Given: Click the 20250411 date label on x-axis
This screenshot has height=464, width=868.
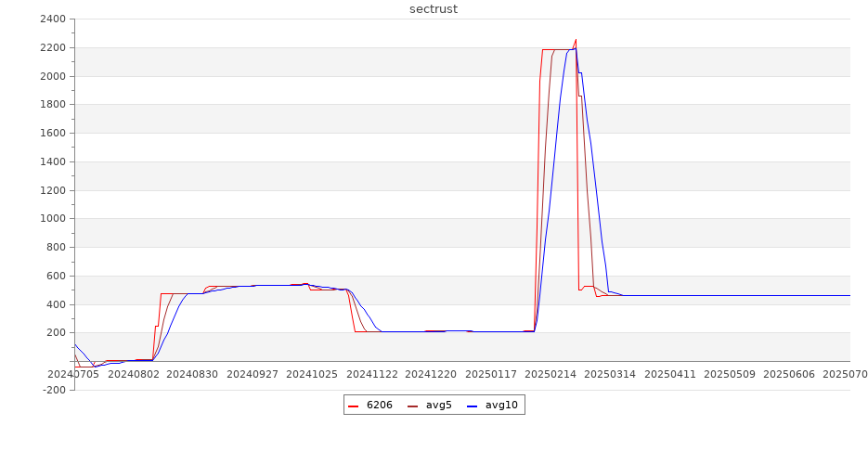Looking at the screenshot, I should coord(669,374).
